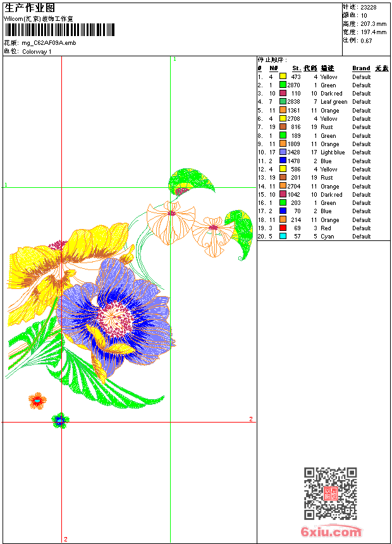Choose the yellow swatch beside 586 stitches
Viewport: 392px width, 544px height.
pyautogui.click(x=283, y=169)
